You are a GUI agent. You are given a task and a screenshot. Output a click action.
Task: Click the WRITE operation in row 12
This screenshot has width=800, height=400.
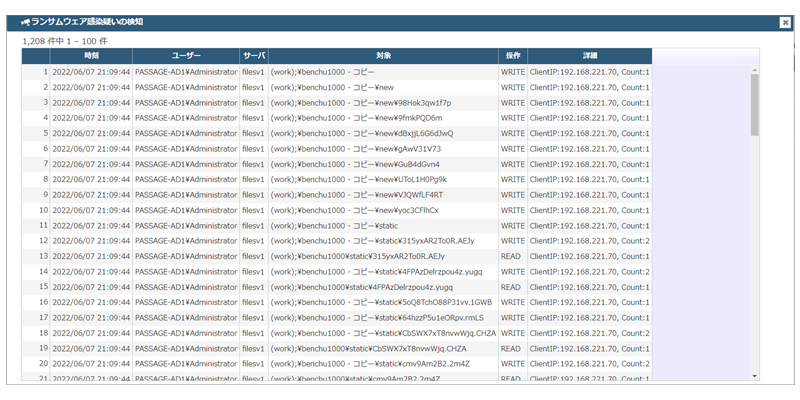513,241
